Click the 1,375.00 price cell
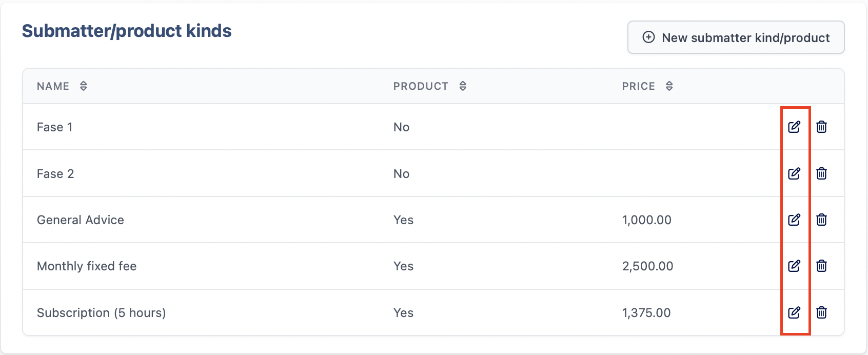Screen dimensions: 868x355 pos(646,313)
